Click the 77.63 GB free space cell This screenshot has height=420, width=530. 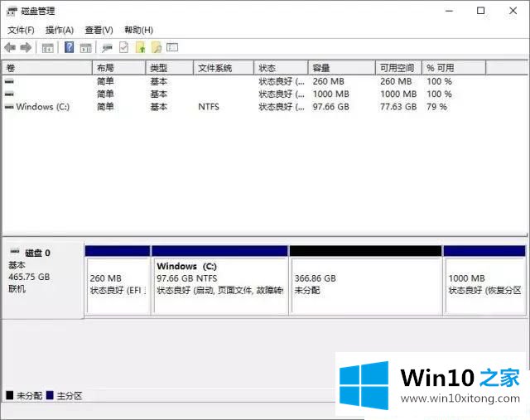(x=398, y=107)
